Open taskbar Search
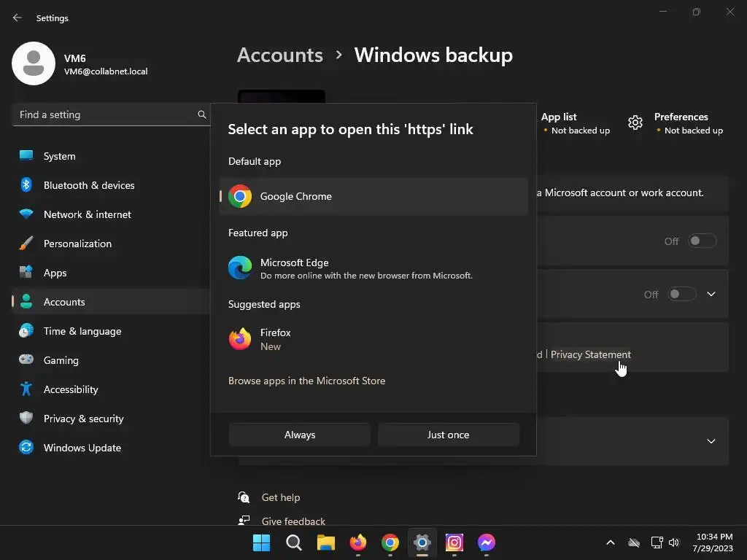Viewport: 747px width, 560px height. 293,542
